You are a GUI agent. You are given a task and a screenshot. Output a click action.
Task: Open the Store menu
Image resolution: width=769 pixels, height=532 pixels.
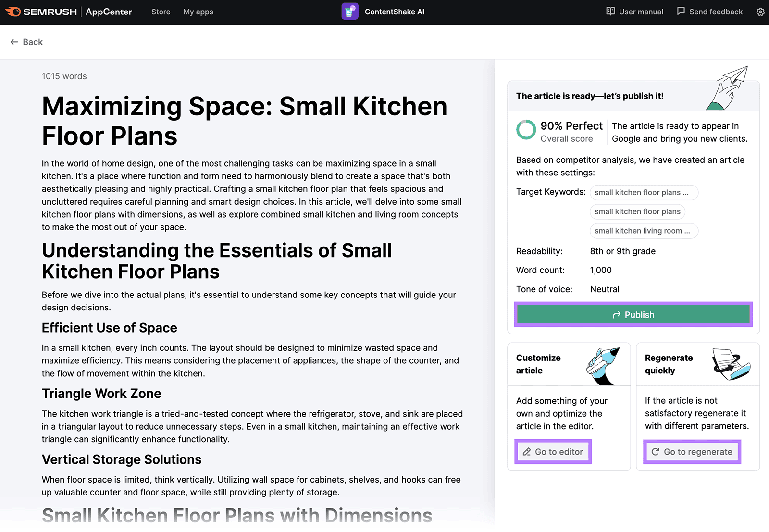(x=161, y=12)
